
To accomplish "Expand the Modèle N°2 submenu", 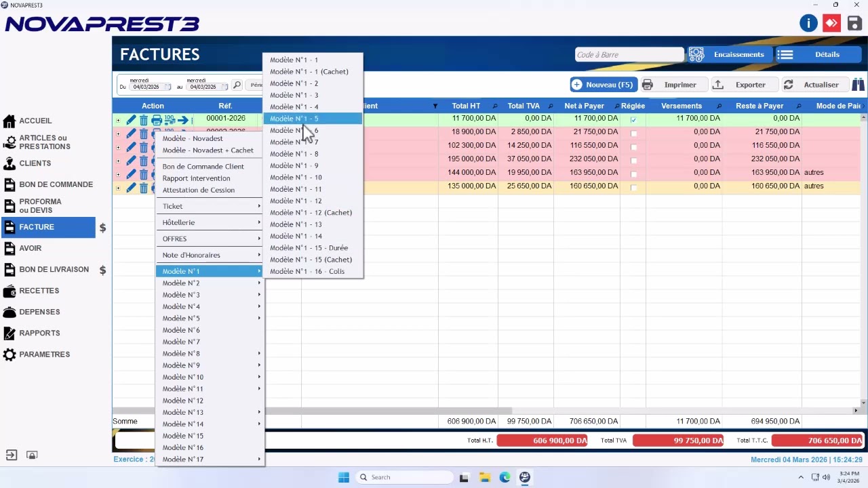I will pos(210,283).
